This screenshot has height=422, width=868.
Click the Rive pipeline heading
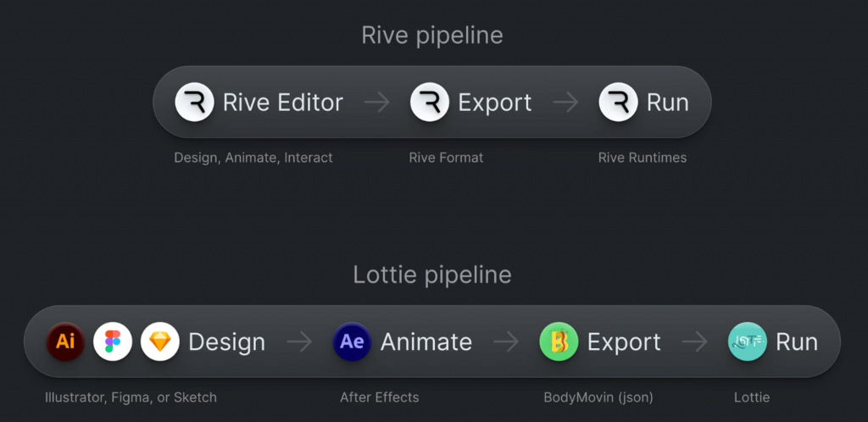click(x=432, y=35)
